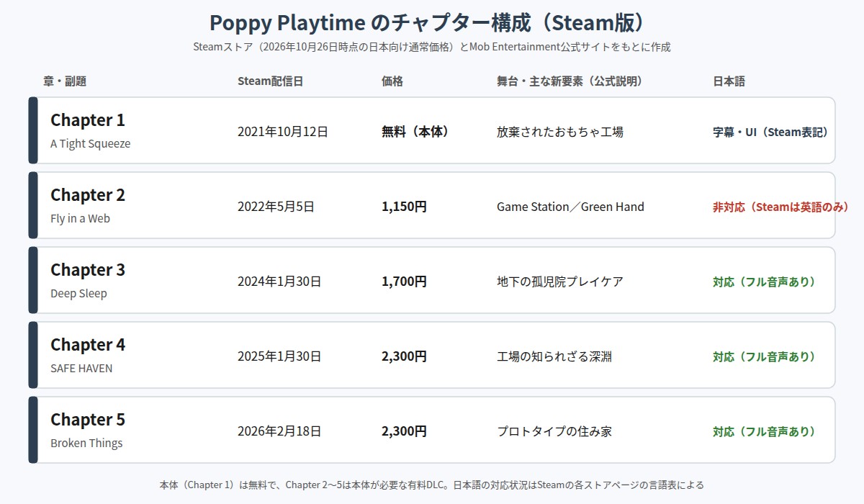Click the date '2024年1月30日'

[x=279, y=282]
